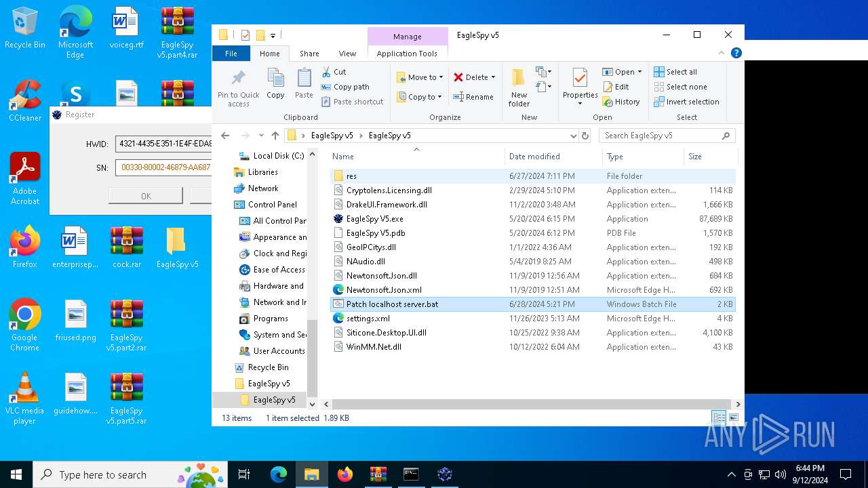Click the Copy ribbon icon
Image resolution: width=868 pixels, height=488 pixels.
tap(275, 84)
